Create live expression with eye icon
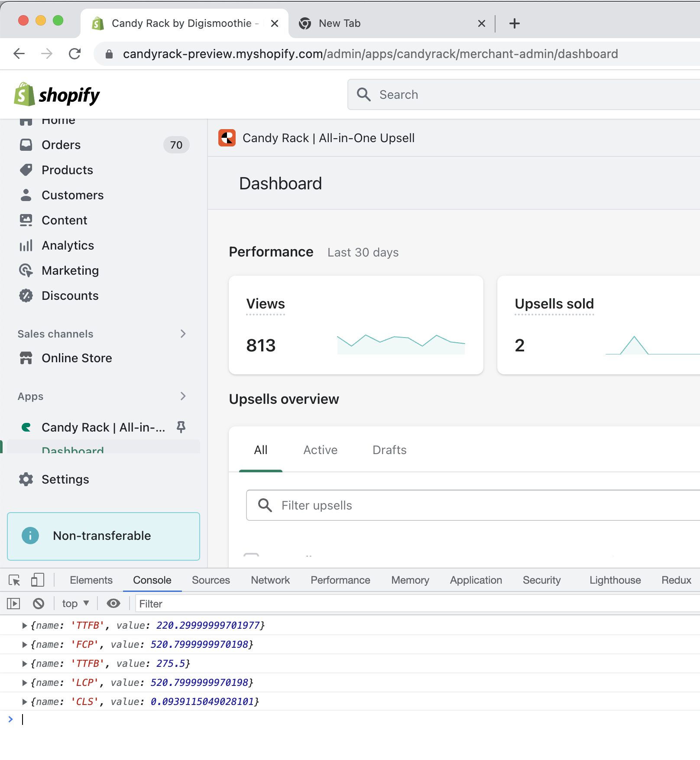The image size is (700, 760). pos(113,603)
